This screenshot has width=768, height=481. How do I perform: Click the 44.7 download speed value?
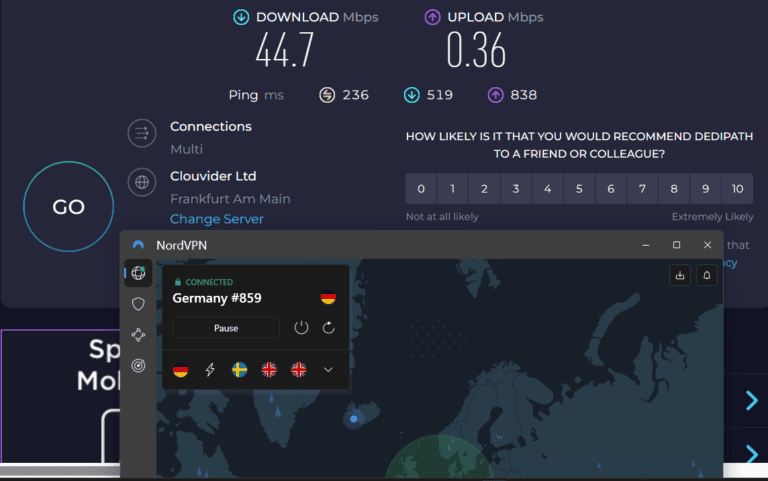[x=285, y=50]
